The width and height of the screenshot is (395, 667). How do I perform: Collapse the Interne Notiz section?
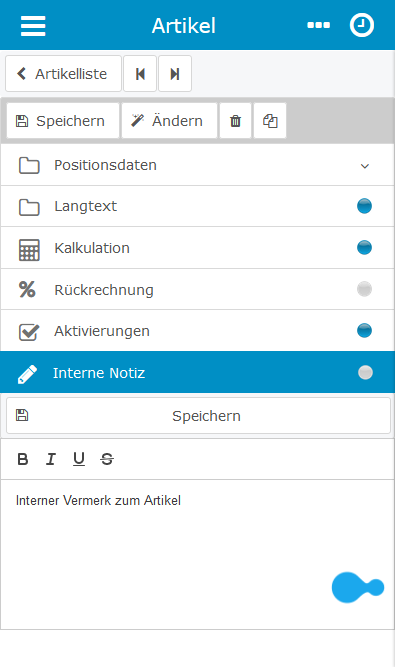(x=197, y=372)
